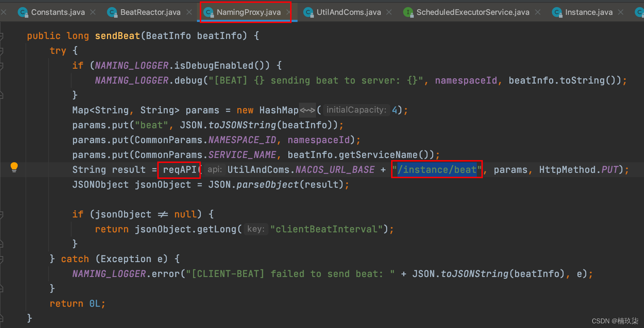644x328 pixels.
Task: Click the "[BEAT] {} sending beat to server" string
Action: 316,80
